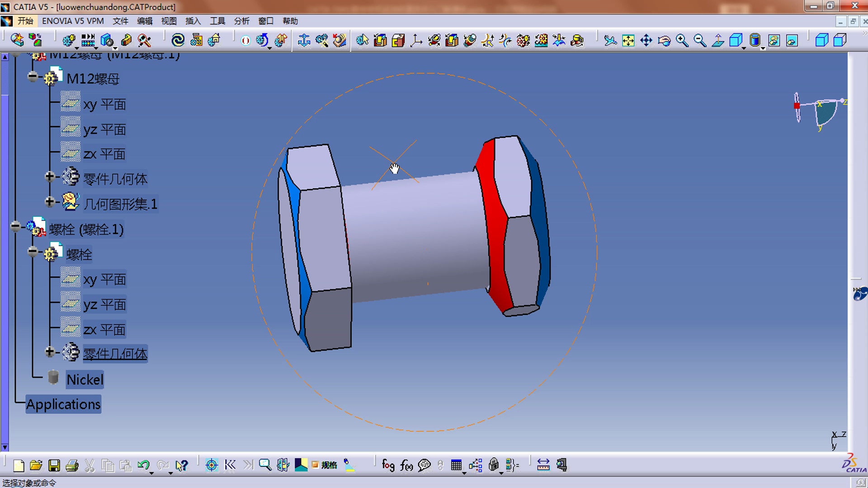
Task: Open the Measure tool in the bottom toolbar
Action: click(542, 465)
